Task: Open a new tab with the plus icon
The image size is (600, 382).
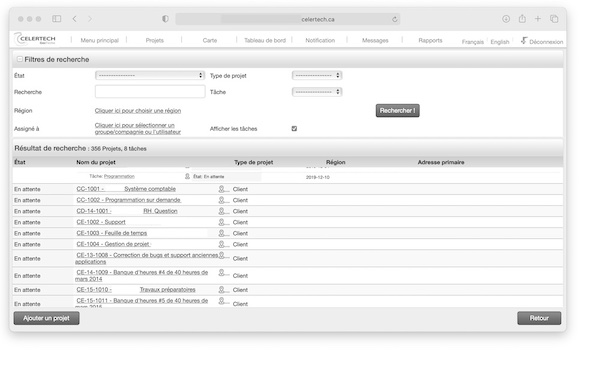Action: pos(538,18)
